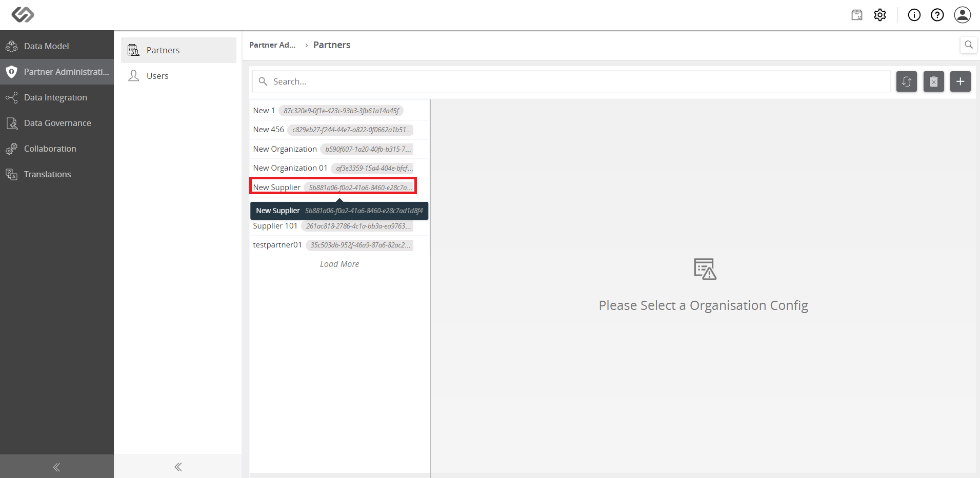Image resolution: width=980 pixels, height=478 pixels.
Task: Click the ID chip c829eb27-f244-44e7...
Action: (351, 130)
